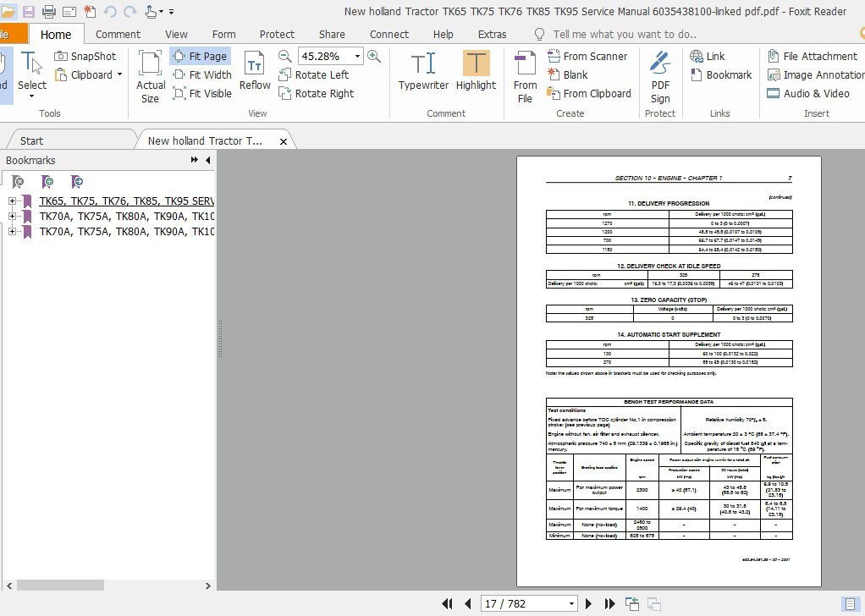Select the Typewriter tool
The image size is (865, 616).
[x=424, y=70]
